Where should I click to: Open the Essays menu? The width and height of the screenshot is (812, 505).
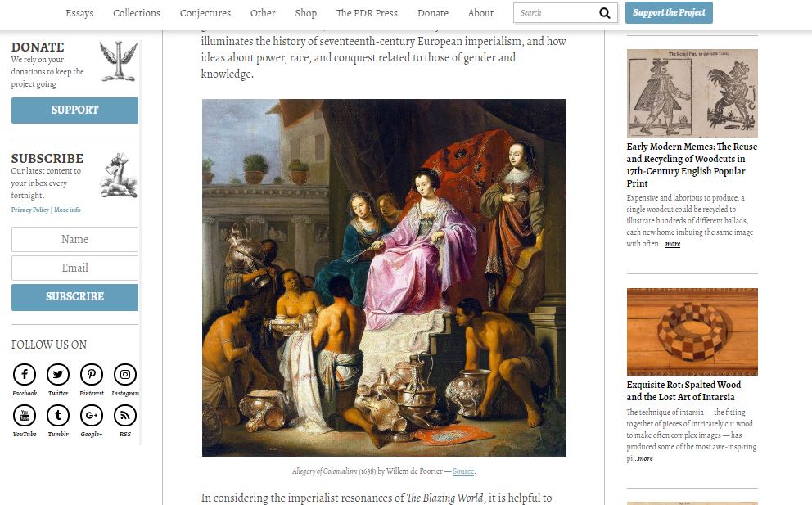click(x=79, y=13)
